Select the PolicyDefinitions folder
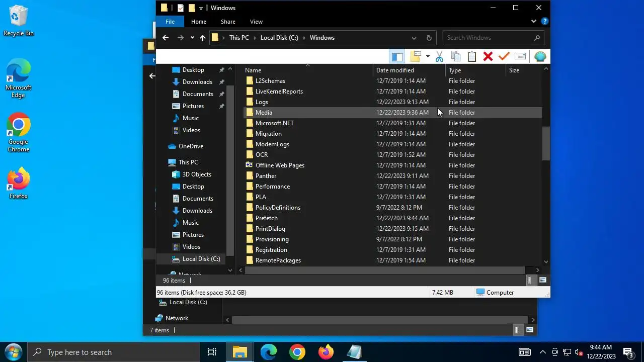 pos(278,208)
